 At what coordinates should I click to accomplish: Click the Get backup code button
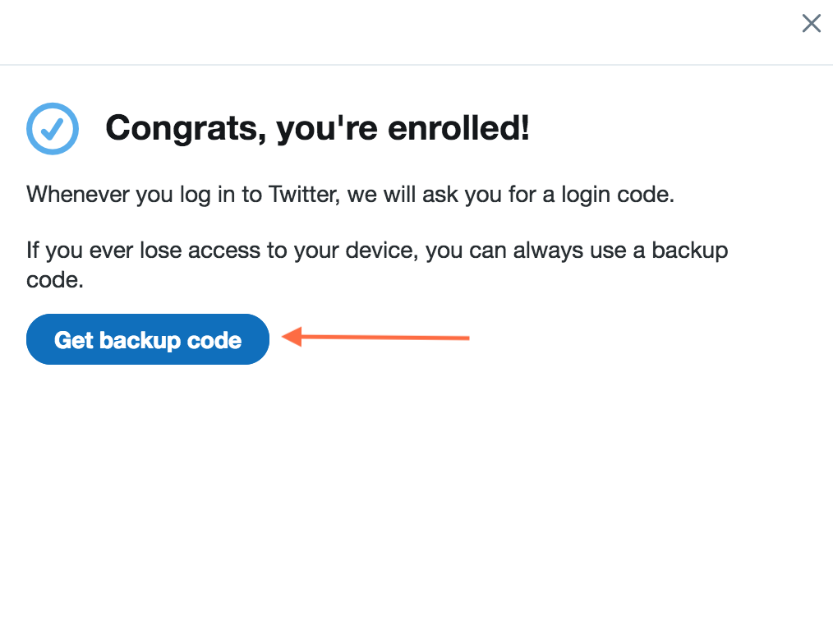tap(148, 339)
